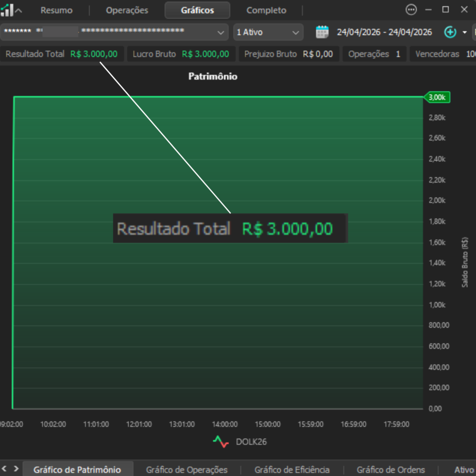
Task: Click the DOLK26 legend label
Action: coord(251,442)
